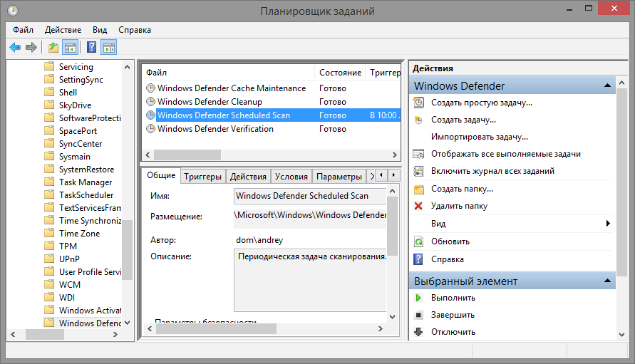The image size is (635, 364).
Task: Toggle the action pane toolbar button
Action: (108, 48)
